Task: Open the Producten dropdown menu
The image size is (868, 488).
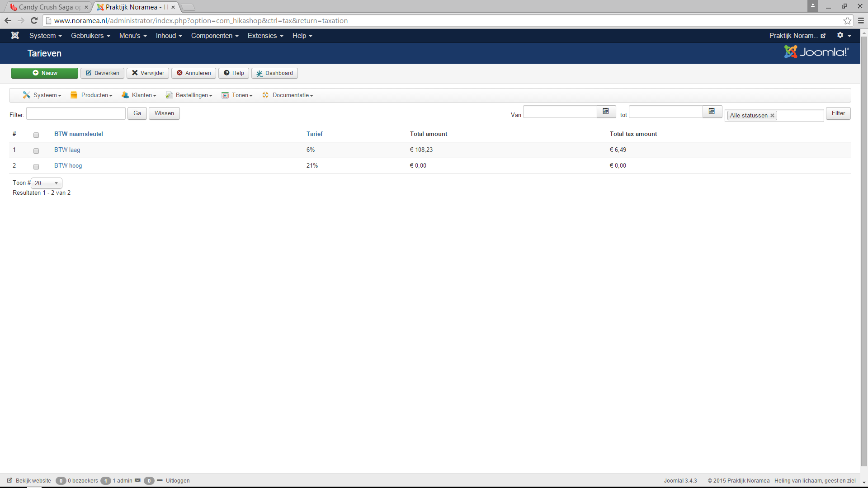Action: tap(92, 95)
